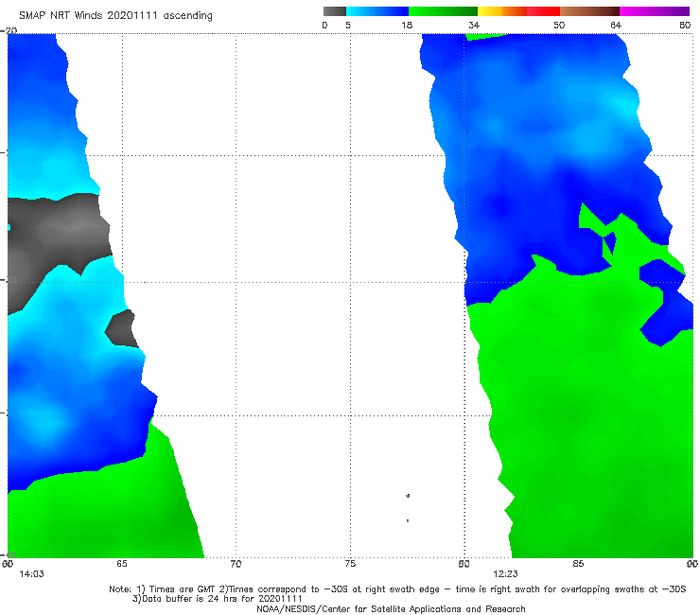The width and height of the screenshot is (700, 615).
Task: Click the "3)Data buffer is 24 hrs" note
Action: (218, 599)
